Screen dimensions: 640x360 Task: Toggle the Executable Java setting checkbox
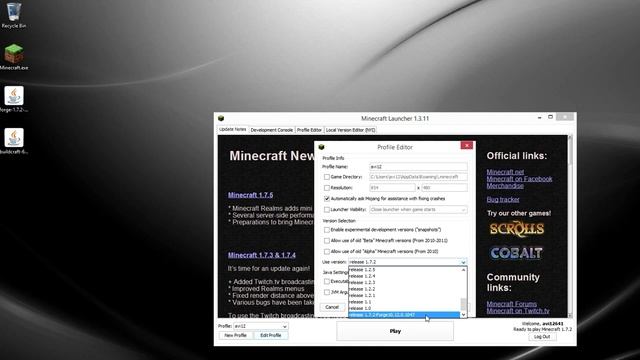click(x=327, y=282)
